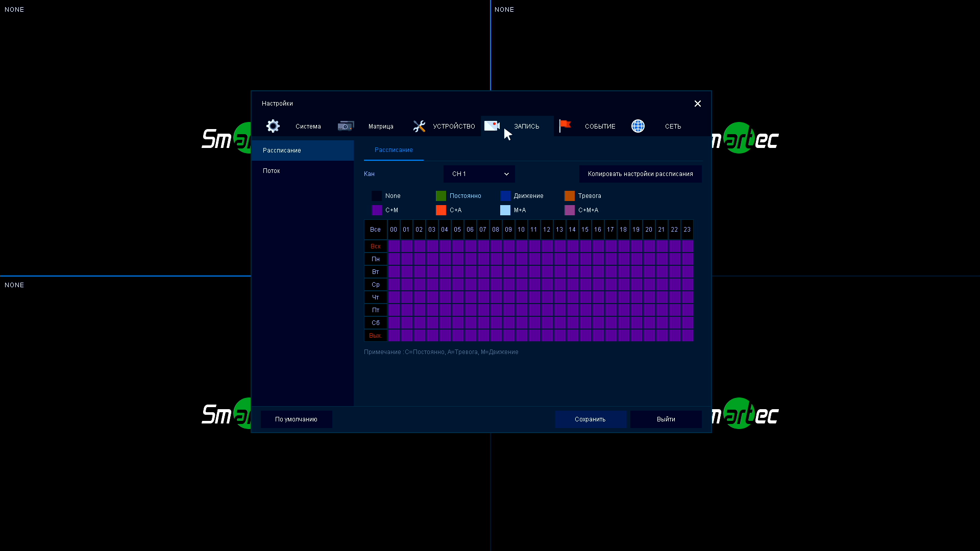Screen dimensions: 980x551
Task: Click the tools icon for УСТРОЙСТВО
Action: pyautogui.click(x=419, y=126)
